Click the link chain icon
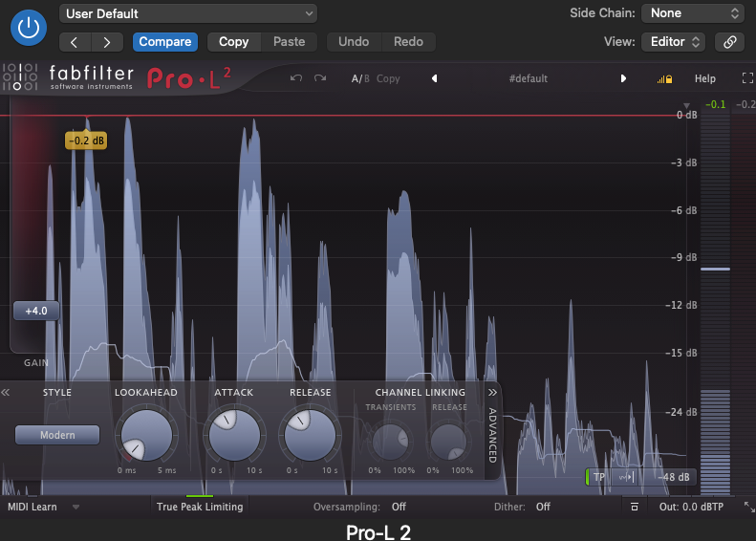The image size is (756, 541). (730, 42)
